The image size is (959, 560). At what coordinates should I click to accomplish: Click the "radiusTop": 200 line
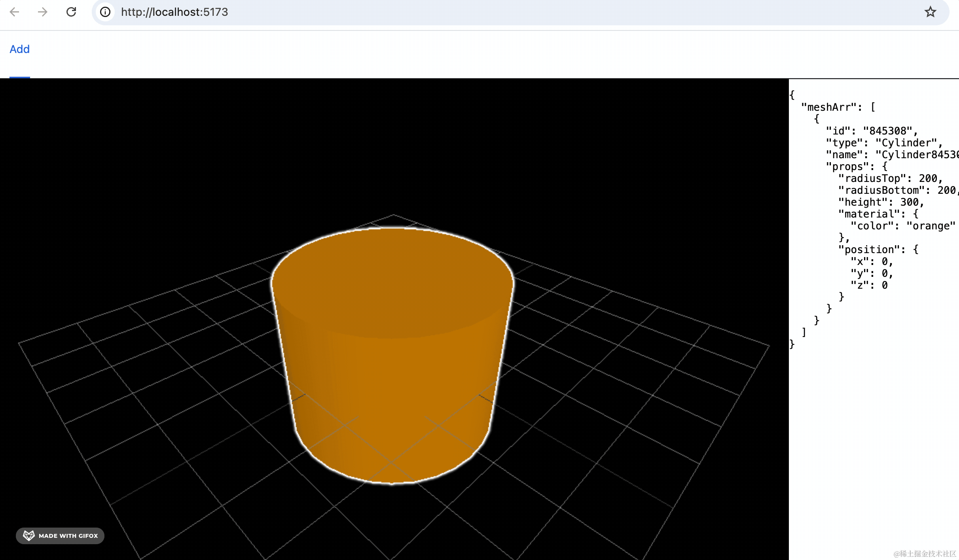coord(891,178)
